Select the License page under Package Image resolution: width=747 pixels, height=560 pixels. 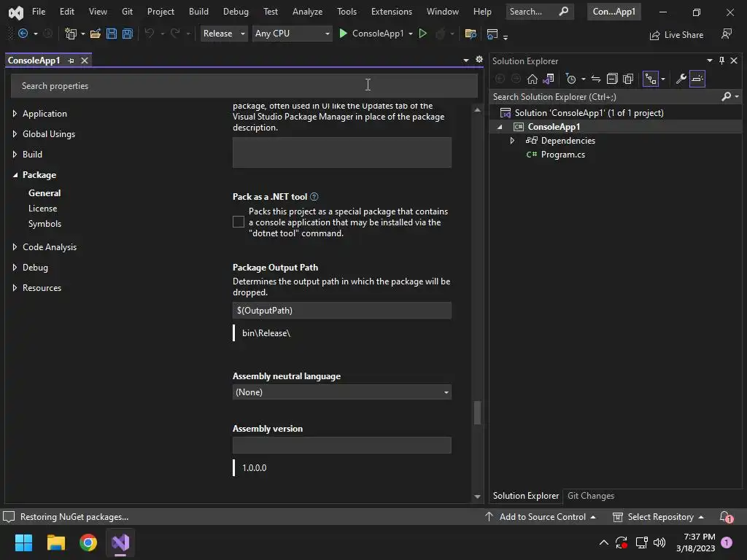[42, 208]
